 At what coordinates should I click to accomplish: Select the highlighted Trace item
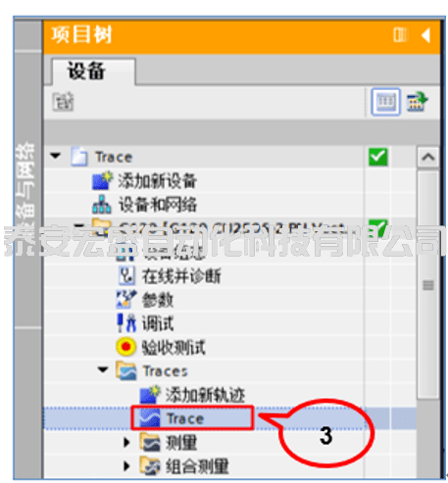pyautogui.click(x=192, y=418)
